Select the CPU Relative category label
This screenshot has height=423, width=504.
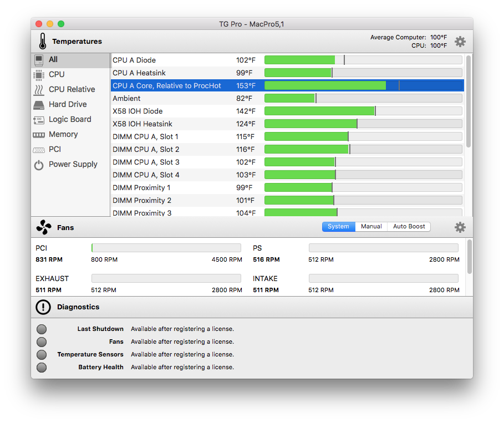72,89
